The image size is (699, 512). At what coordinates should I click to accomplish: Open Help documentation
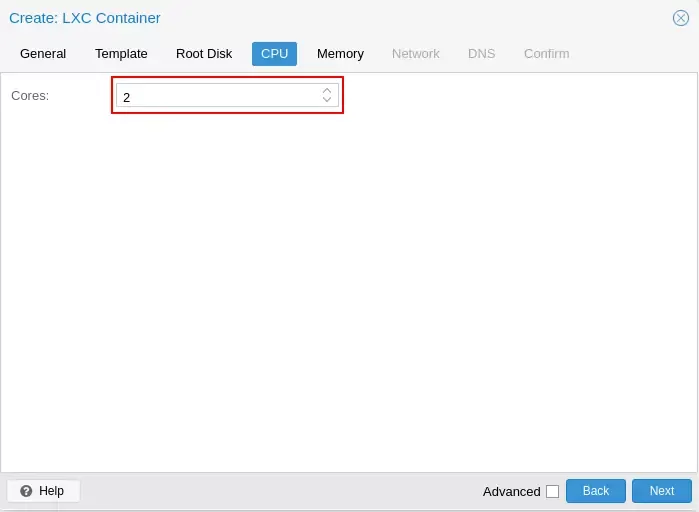[x=43, y=491]
